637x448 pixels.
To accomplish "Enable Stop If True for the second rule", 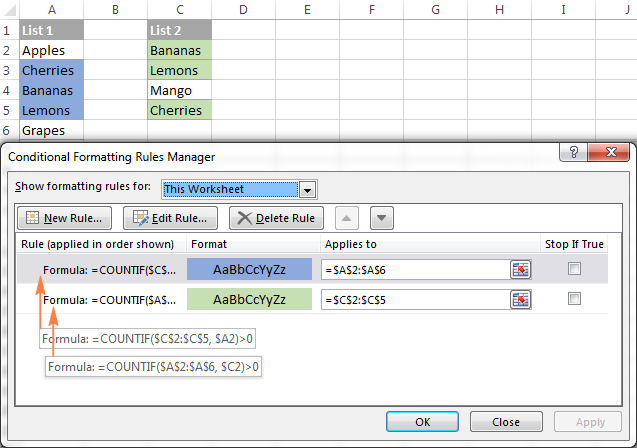I will 574,299.
